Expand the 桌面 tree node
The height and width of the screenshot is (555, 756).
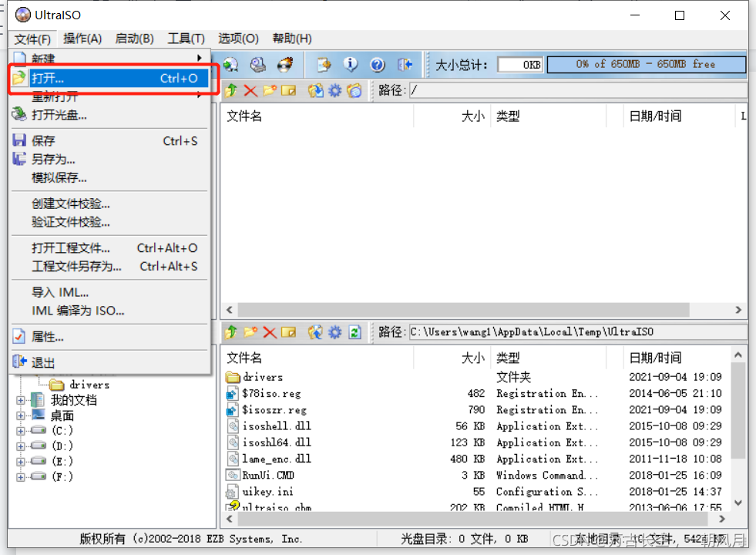[x=20, y=415]
